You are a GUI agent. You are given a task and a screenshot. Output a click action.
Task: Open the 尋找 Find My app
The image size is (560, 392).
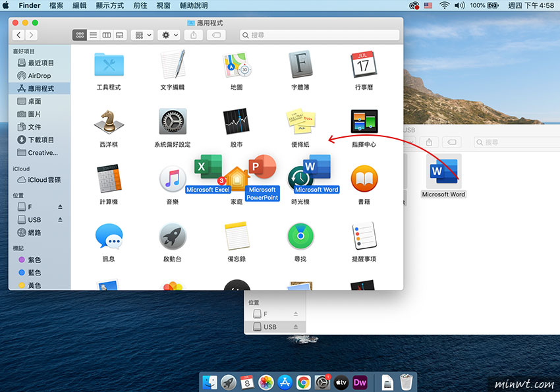[x=300, y=236]
